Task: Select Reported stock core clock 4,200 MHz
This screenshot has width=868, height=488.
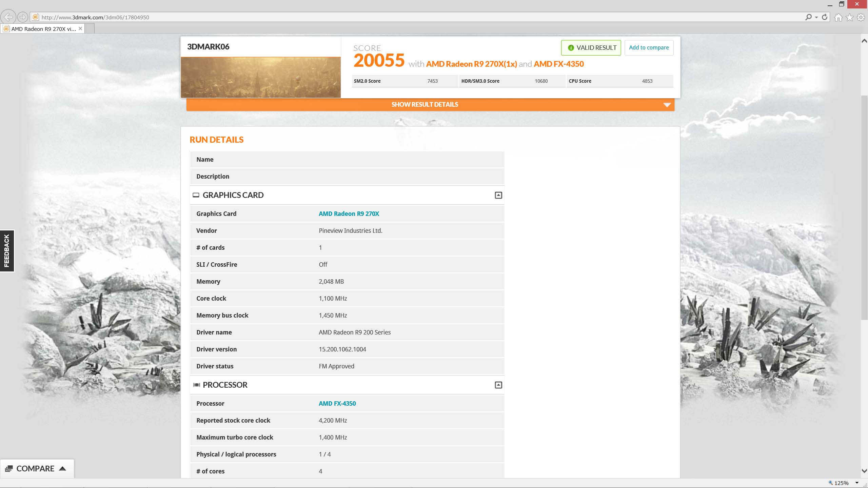Action: [x=333, y=421]
